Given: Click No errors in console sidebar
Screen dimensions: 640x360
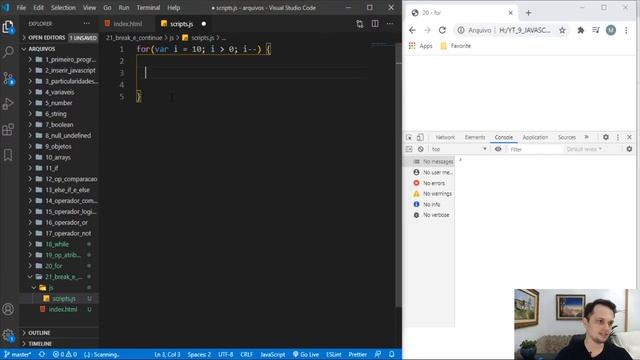Looking at the screenshot, I should (433, 183).
